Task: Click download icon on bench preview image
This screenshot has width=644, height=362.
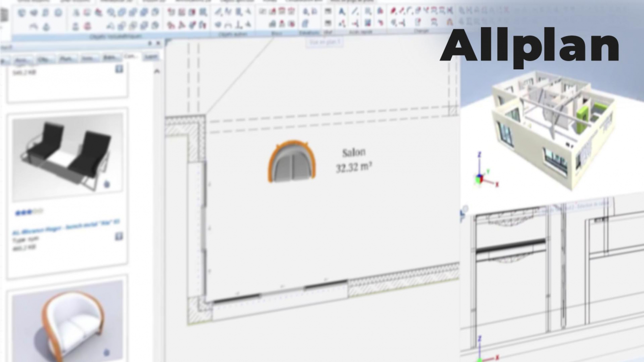Action: 107,185
